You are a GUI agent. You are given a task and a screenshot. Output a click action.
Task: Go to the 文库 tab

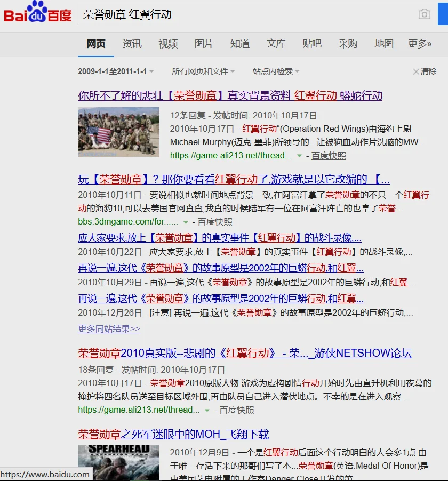click(276, 44)
